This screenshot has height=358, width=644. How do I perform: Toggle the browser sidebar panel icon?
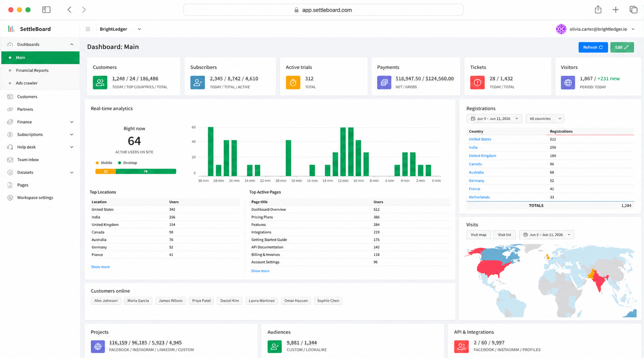tap(47, 10)
